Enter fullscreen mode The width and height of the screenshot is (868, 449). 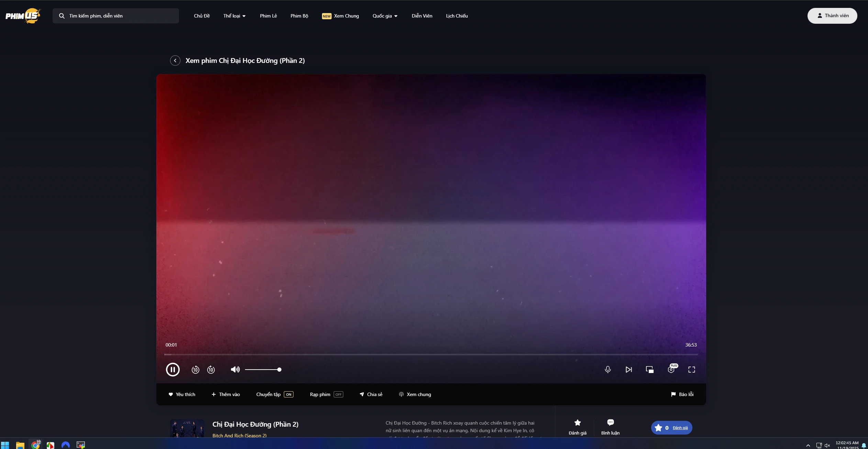[x=691, y=370]
